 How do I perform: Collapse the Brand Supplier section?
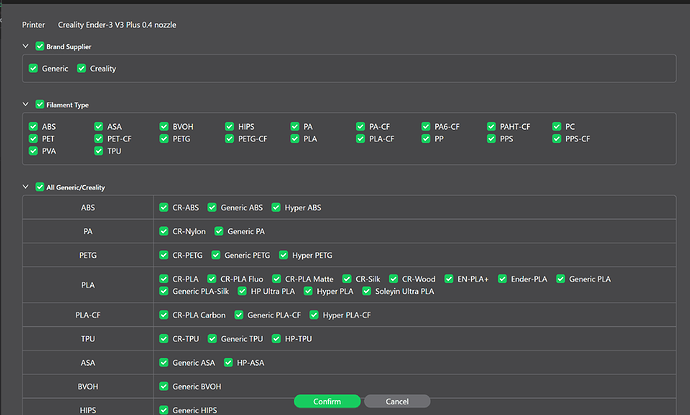tap(26, 46)
